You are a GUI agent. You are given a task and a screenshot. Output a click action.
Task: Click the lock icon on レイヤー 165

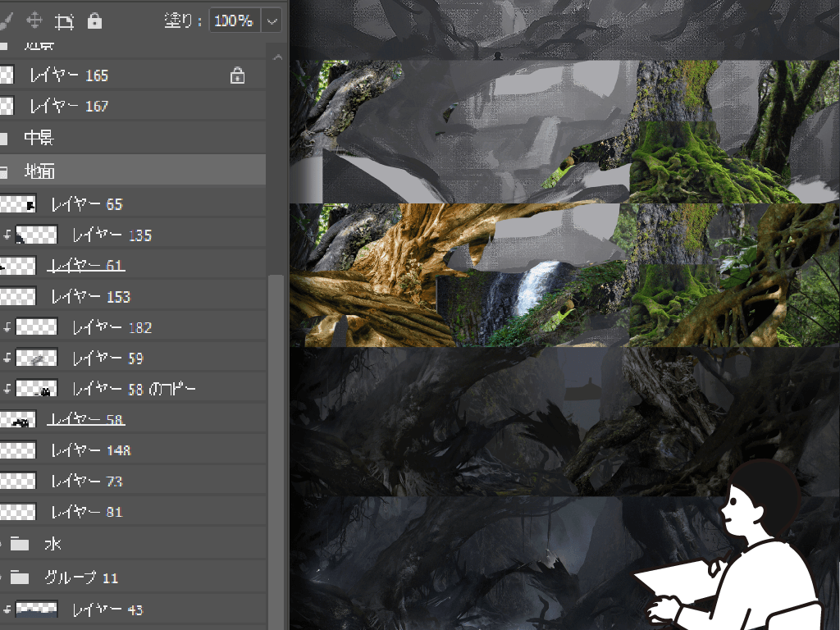[x=237, y=76]
